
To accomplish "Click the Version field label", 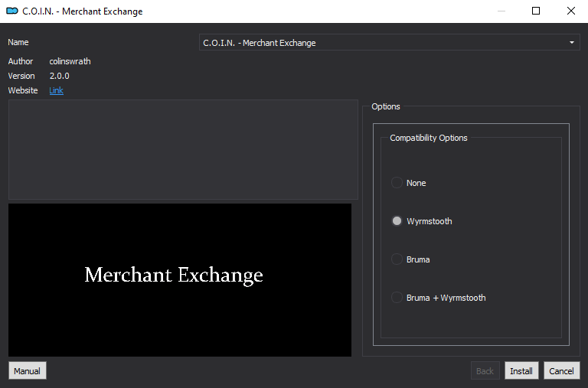I will click(21, 76).
